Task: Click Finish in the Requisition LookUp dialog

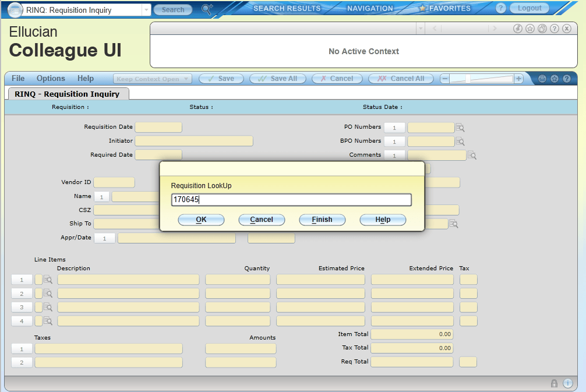Action: coord(322,220)
